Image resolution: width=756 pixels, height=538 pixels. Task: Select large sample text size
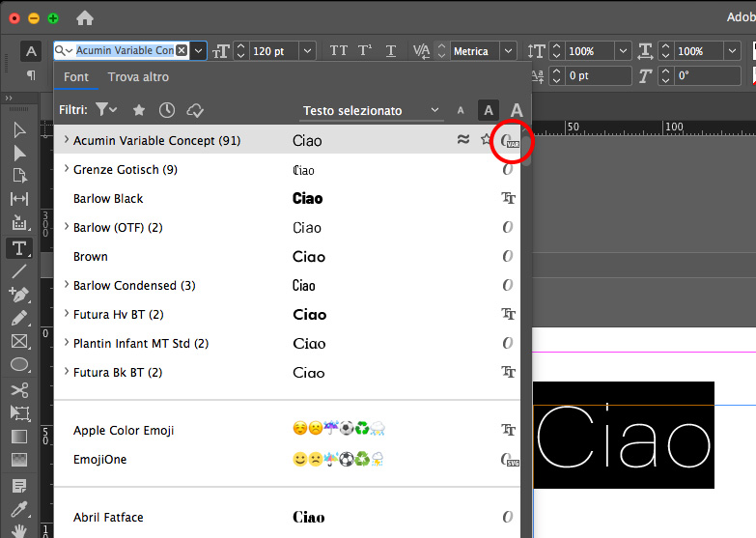[517, 110]
